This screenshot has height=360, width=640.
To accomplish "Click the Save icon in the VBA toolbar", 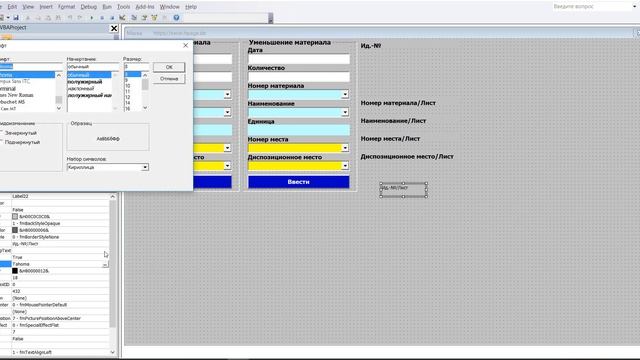I will point(16,18).
